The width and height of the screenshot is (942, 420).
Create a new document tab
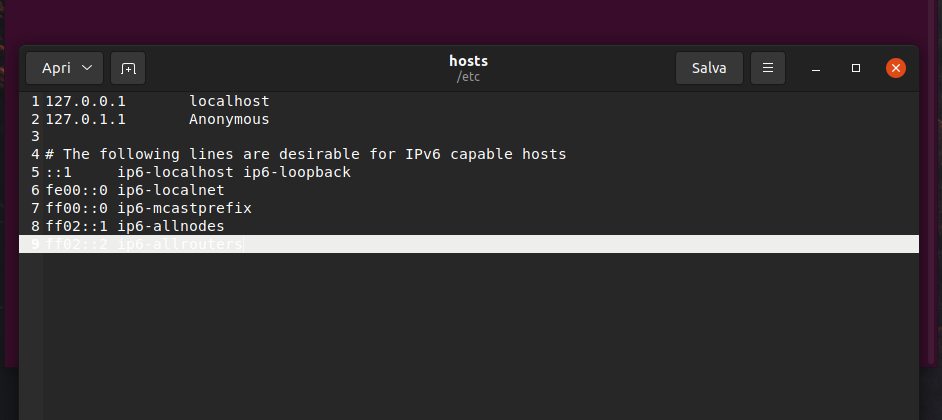click(x=128, y=69)
